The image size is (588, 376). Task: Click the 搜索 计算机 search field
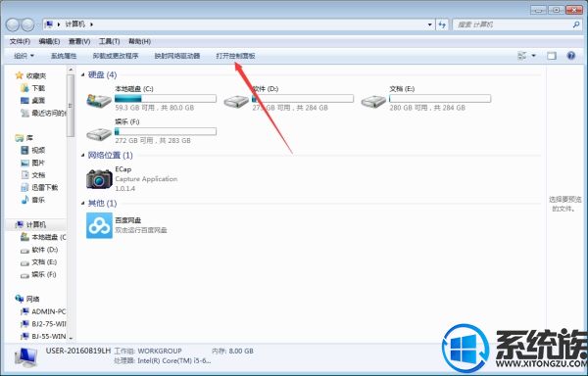(514, 24)
